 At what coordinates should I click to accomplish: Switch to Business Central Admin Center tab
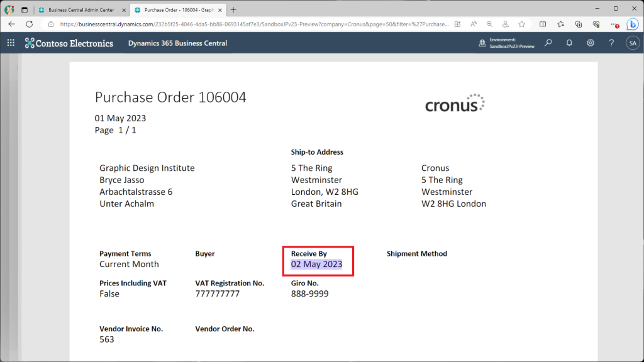tap(81, 10)
